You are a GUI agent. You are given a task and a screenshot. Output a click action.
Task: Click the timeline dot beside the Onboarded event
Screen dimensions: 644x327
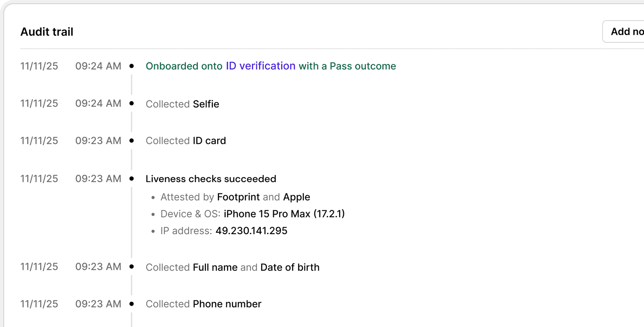[132, 66]
